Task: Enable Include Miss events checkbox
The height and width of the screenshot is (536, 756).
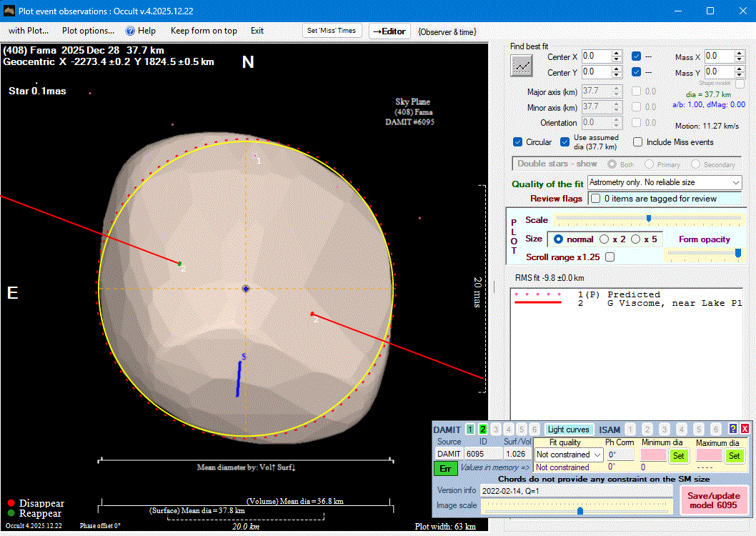Action: (x=638, y=142)
